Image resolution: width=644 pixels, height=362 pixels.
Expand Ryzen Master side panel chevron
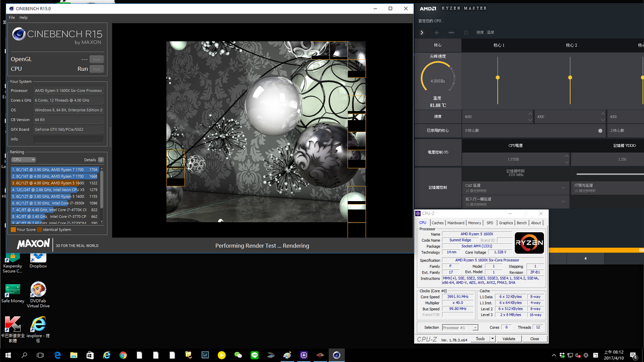(x=422, y=33)
